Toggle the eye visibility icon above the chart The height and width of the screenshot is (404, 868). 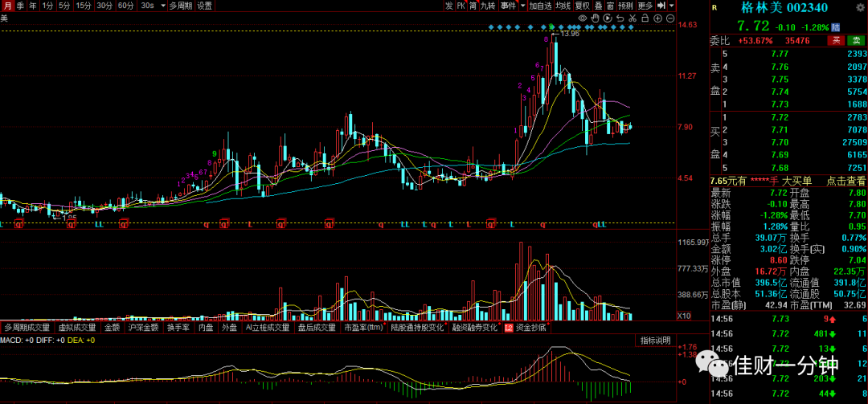tap(583, 18)
